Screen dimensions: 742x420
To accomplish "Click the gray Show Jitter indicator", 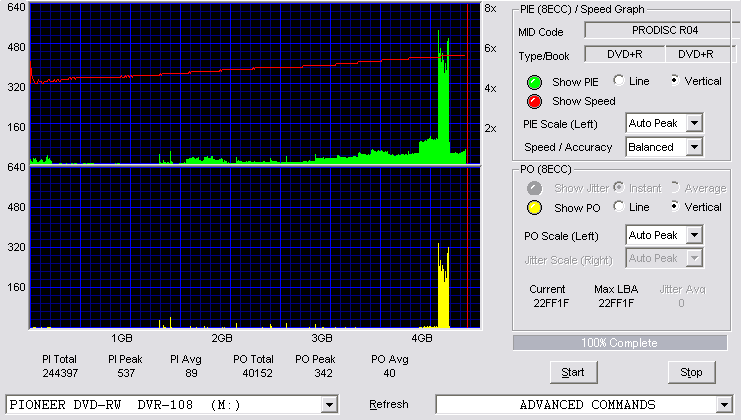I will [x=534, y=188].
